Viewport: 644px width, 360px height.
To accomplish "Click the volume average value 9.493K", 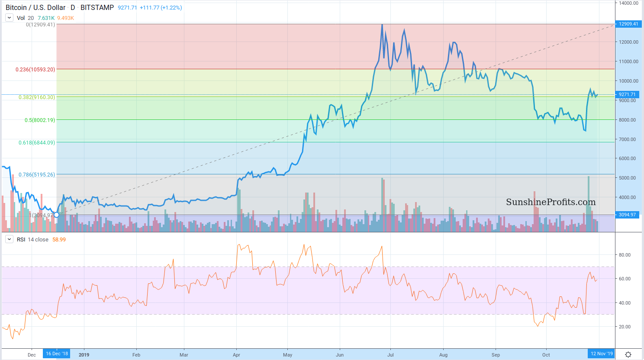I will coord(65,18).
